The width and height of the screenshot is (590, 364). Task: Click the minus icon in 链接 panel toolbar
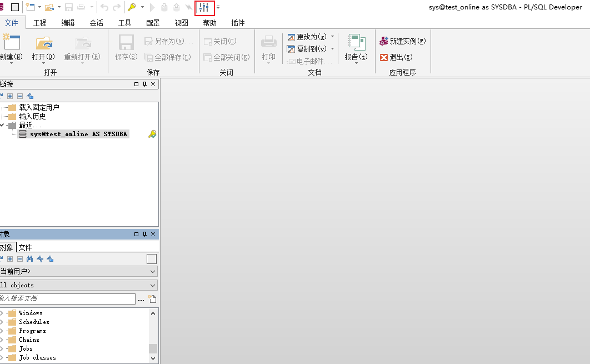pyautogui.click(x=20, y=96)
